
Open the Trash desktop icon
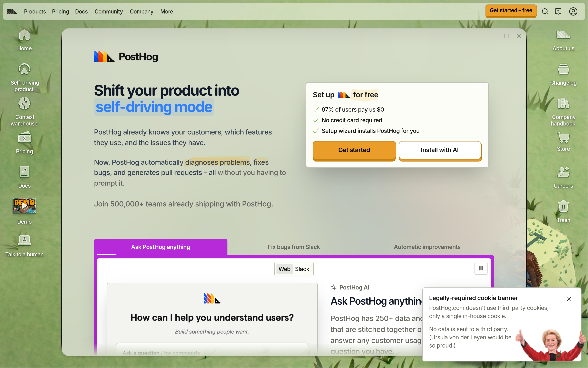(x=563, y=212)
